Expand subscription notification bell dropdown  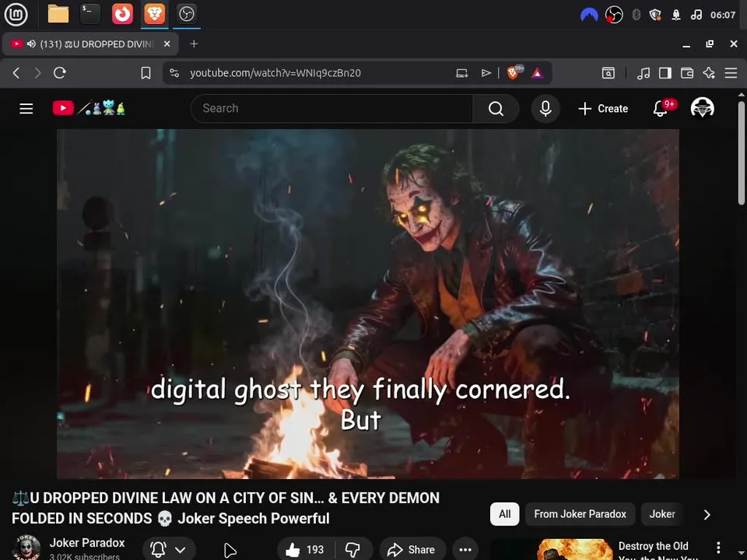169,550
